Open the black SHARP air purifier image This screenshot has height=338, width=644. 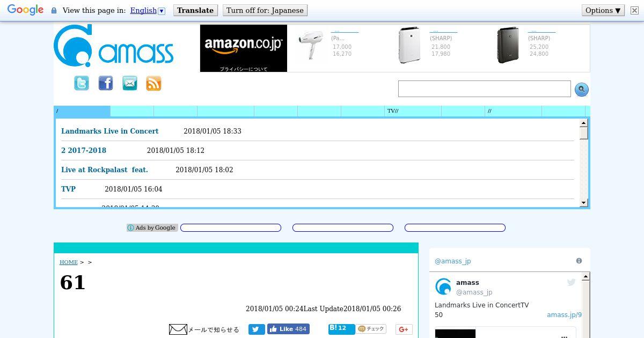508,46
